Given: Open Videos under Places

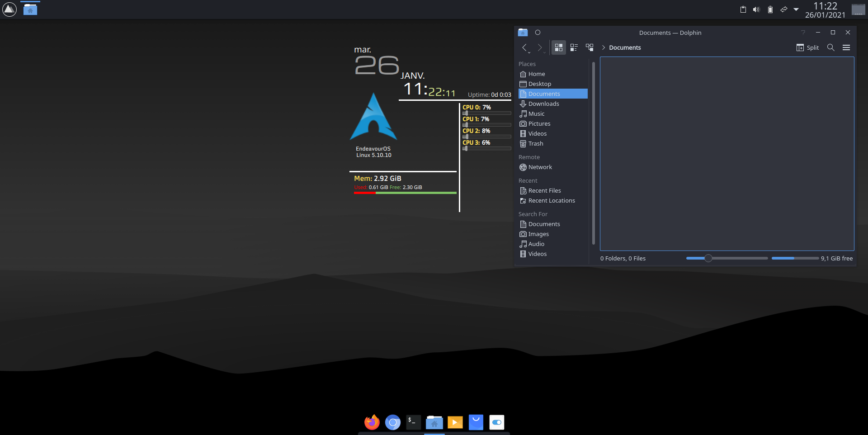Looking at the screenshot, I should tap(553, 134).
